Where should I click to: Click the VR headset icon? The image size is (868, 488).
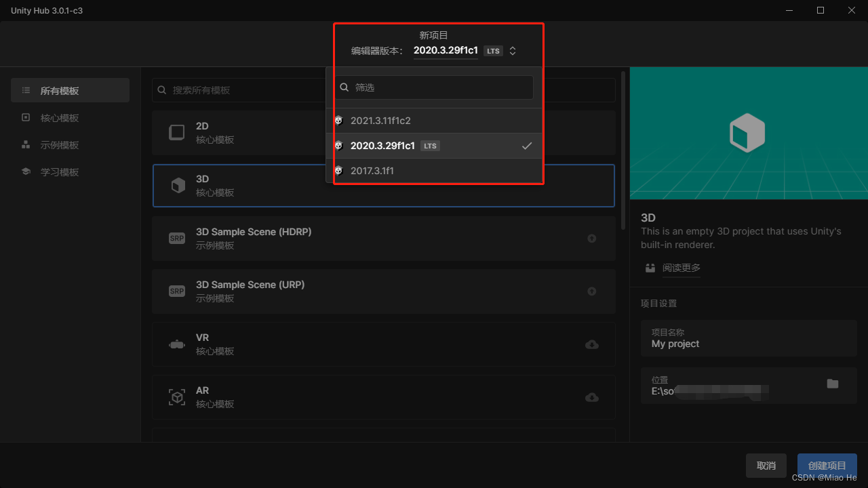tap(177, 344)
